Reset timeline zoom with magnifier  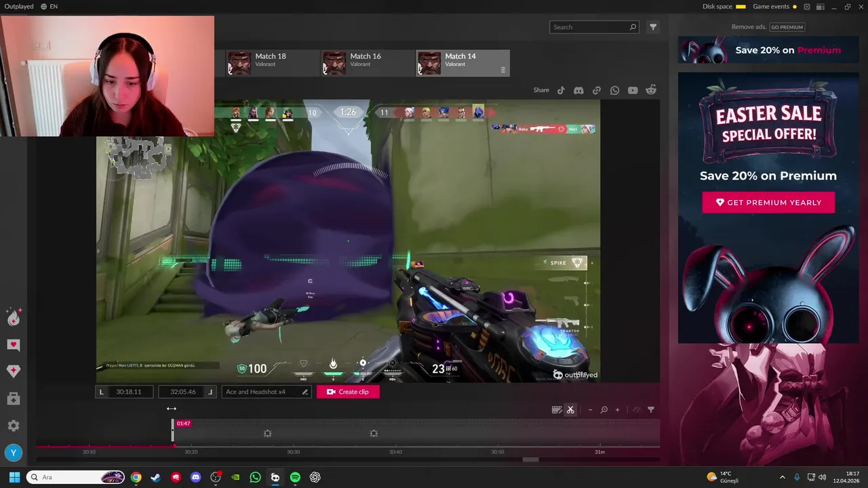[604, 409]
